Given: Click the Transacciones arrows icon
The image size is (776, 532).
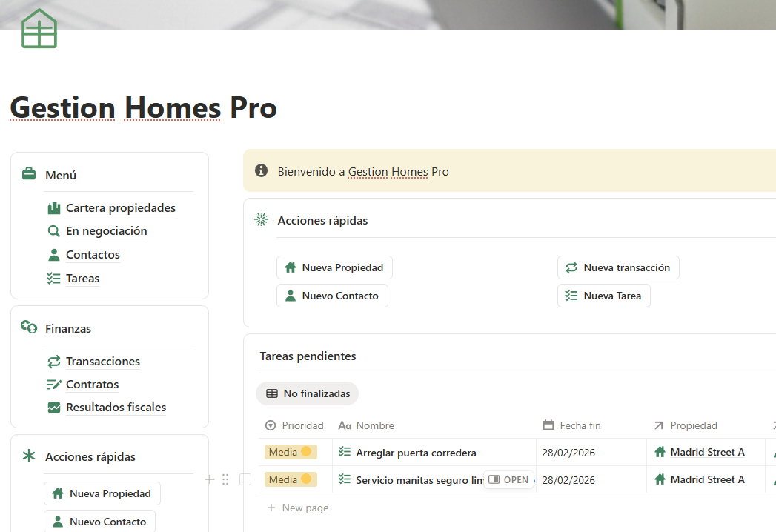Looking at the screenshot, I should click(53, 361).
